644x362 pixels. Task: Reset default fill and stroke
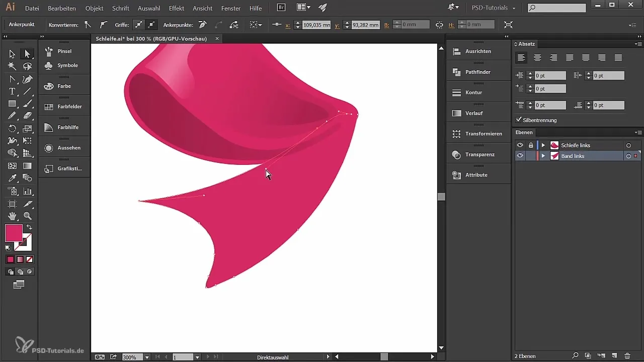click(x=8, y=248)
